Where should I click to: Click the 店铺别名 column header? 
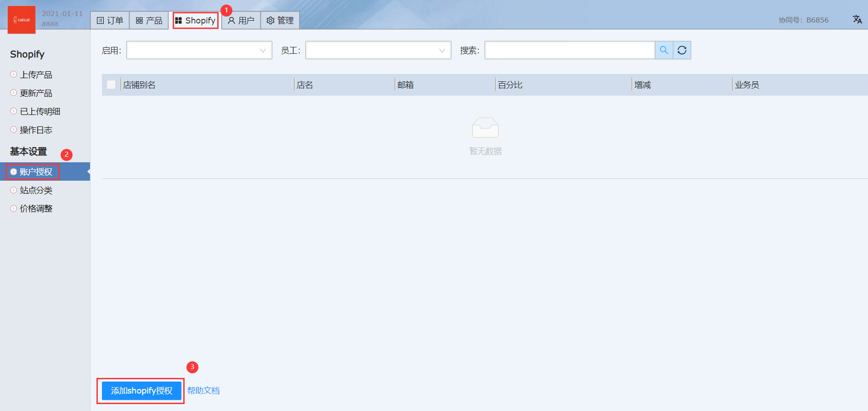[139, 85]
